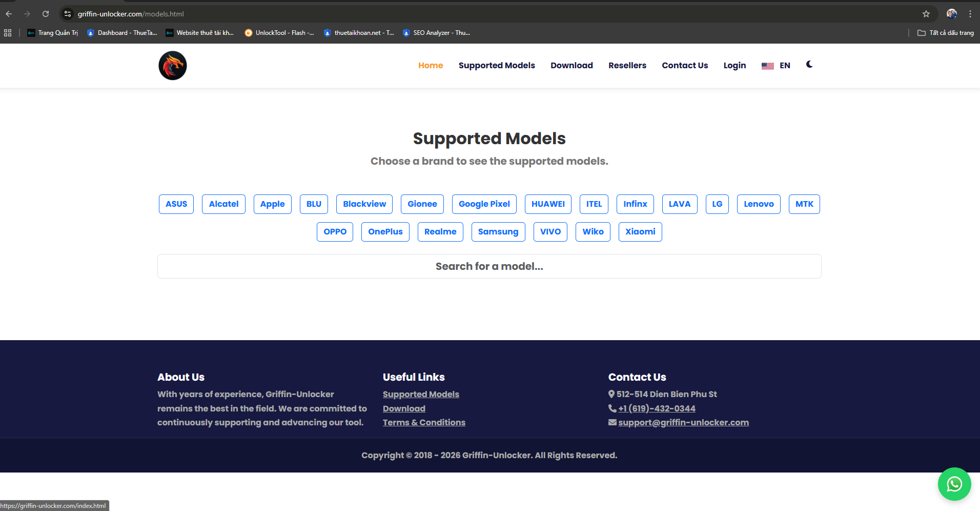Open Download in the top navigation
980x511 pixels.
point(571,66)
